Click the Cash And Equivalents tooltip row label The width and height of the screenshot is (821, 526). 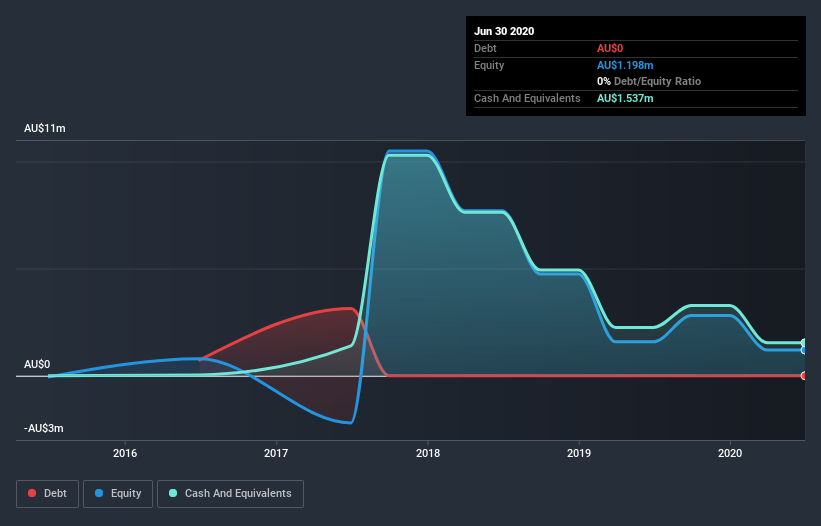pyautogui.click(x=527, y=98)
